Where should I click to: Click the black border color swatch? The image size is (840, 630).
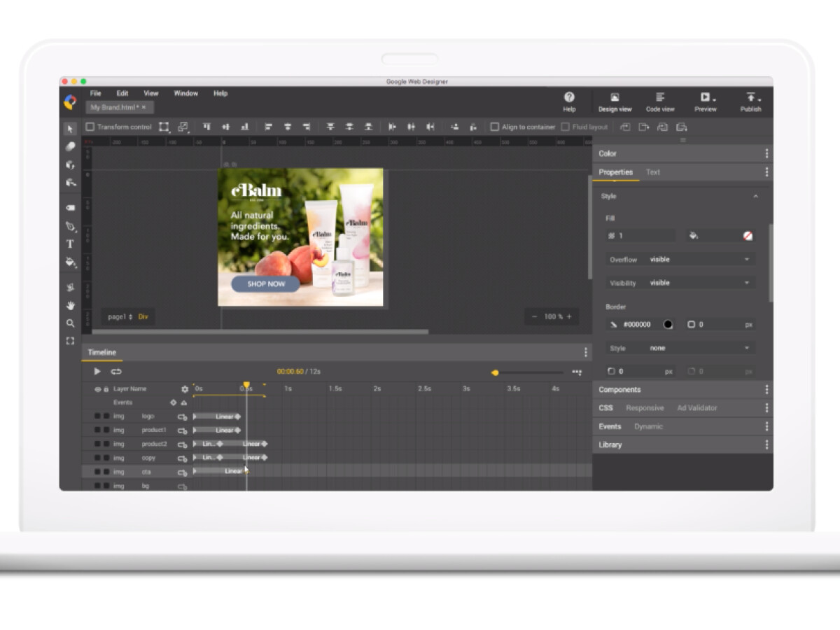(x=670, y=324)
